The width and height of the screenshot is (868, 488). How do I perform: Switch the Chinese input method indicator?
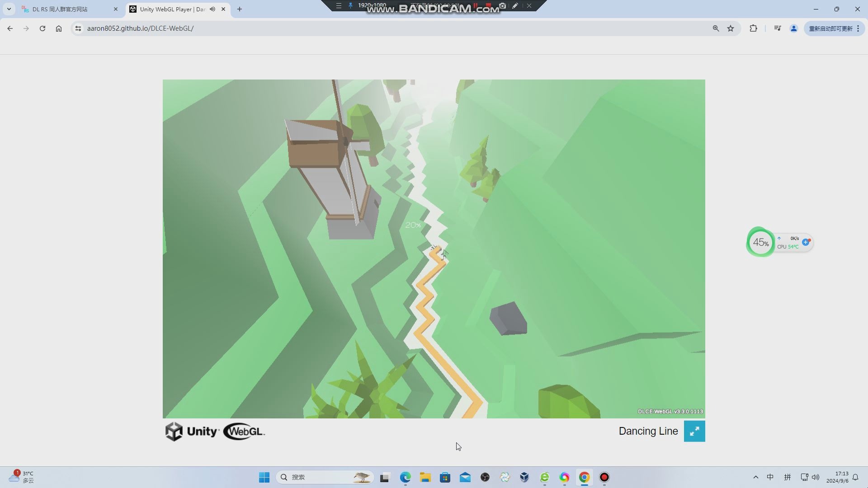point(770,477)
